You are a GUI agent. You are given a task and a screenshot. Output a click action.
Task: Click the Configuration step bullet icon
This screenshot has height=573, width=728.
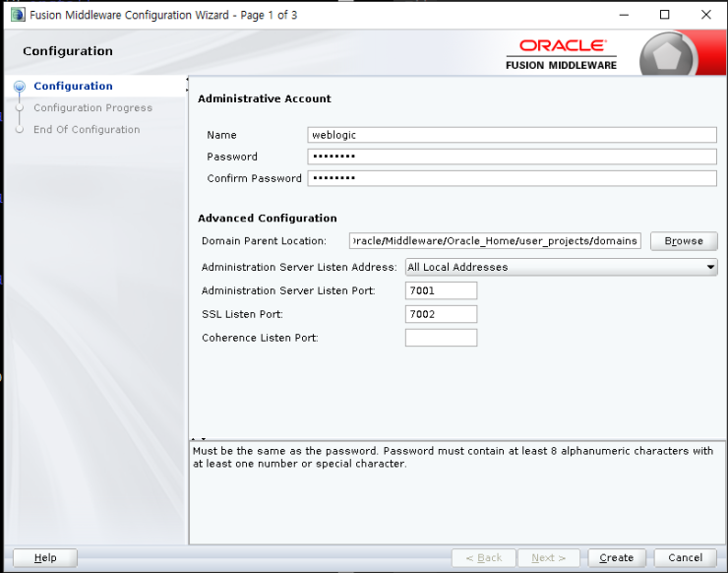(20, 87)
